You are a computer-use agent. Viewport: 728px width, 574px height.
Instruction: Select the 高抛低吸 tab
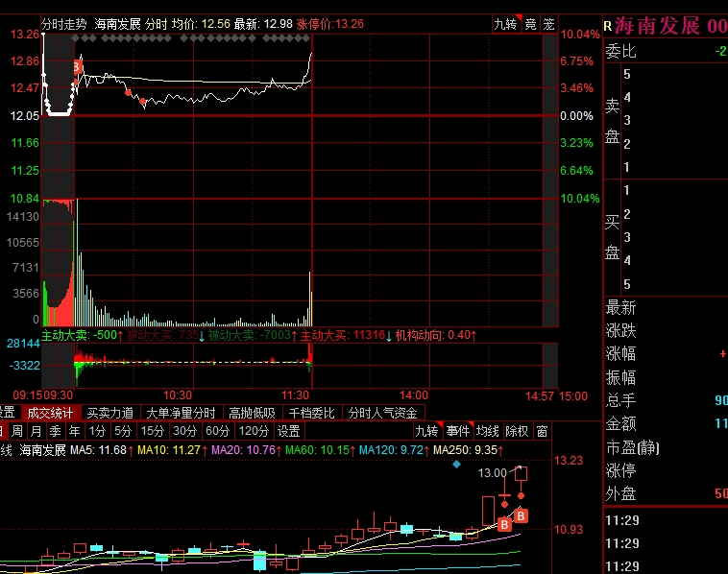pos(252,413)
